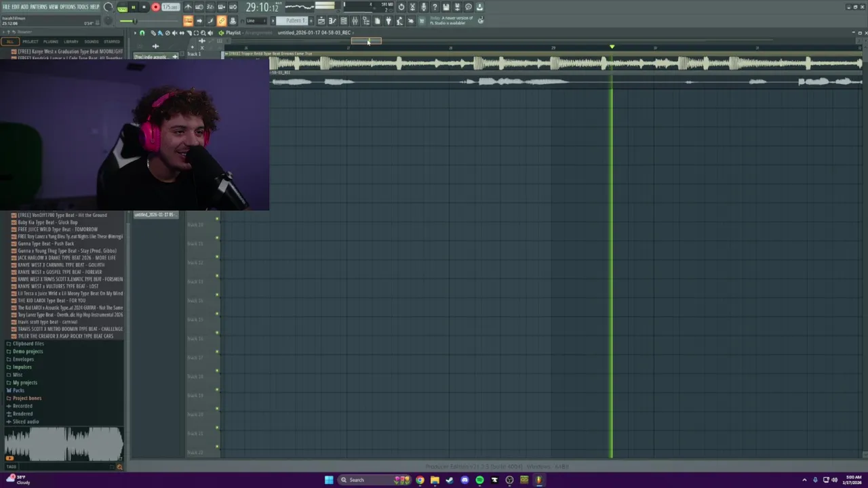Open the FILE menu
This screenshot has width=868, height=488.
pos(6,7)
